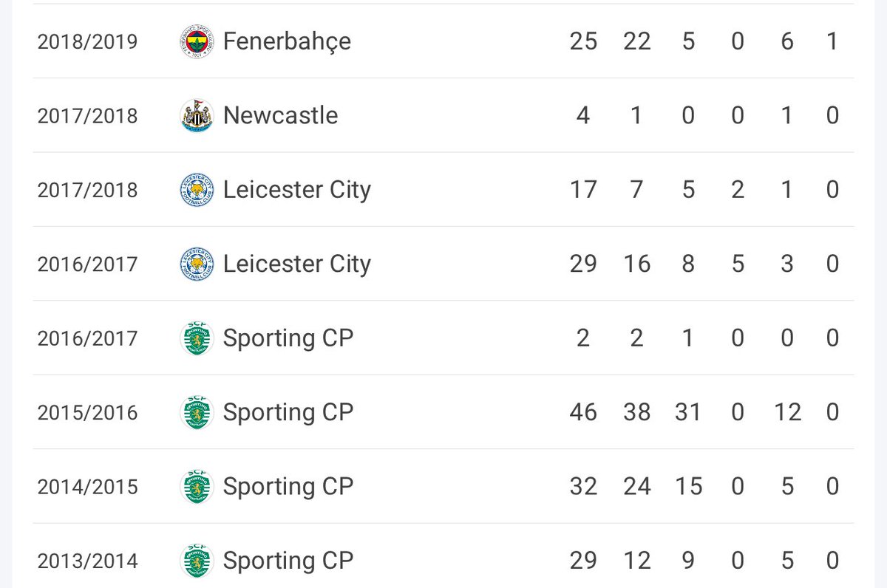Click the 2013/2014 season label
887x588 pixels.
pos(87,561)
